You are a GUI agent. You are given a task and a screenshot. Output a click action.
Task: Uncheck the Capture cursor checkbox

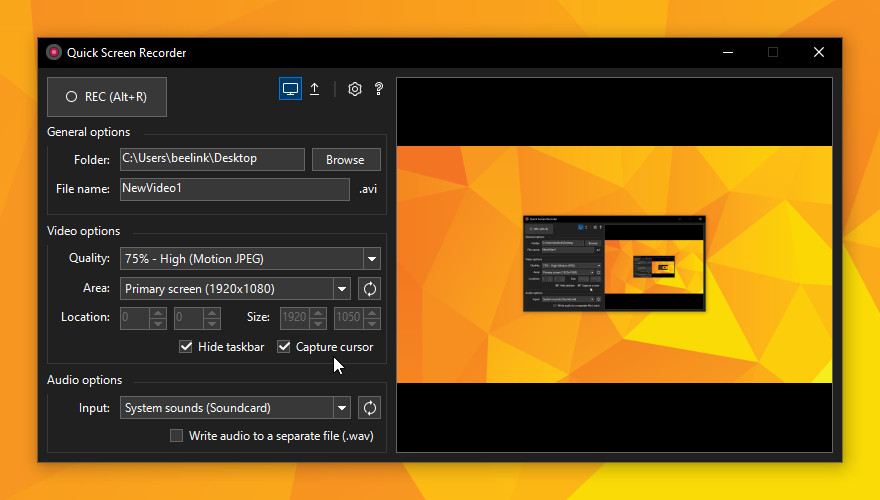coord(284,347)
